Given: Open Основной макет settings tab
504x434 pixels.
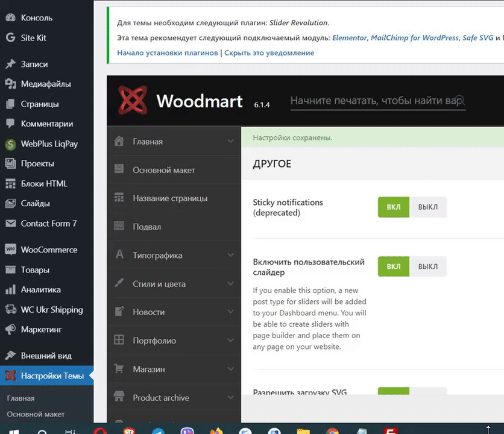Looking at the screenshot, I should (x=174, y=170).
